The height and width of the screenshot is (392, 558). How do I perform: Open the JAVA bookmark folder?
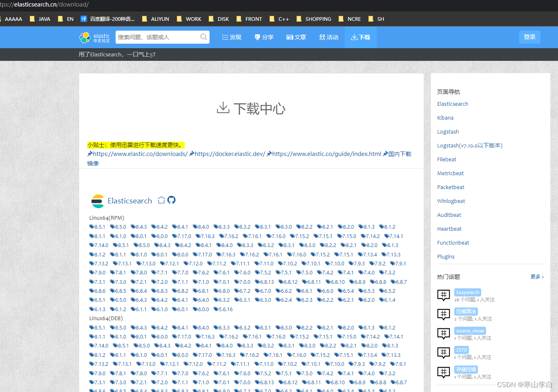tap(40, 19)
